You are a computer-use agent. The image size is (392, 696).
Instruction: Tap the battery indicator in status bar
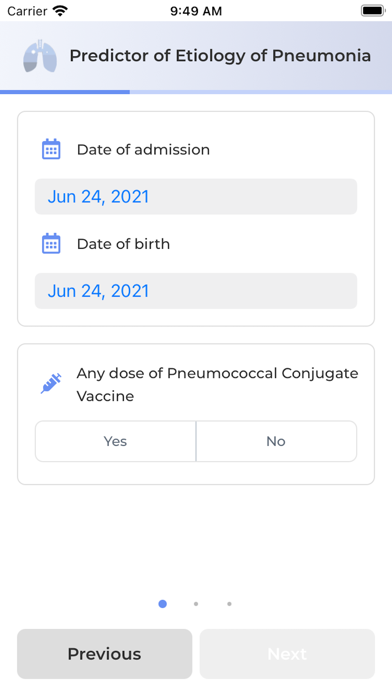coord(372,11)
